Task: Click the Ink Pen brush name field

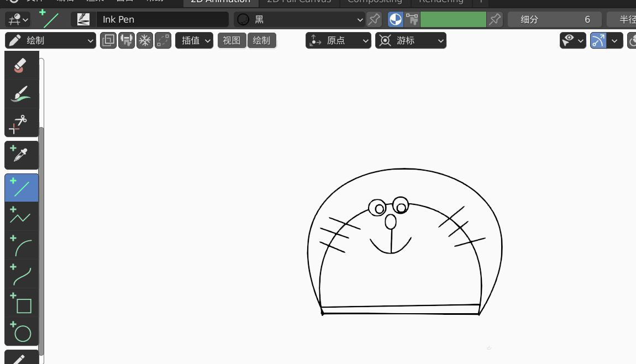Action: coord(162,19)
